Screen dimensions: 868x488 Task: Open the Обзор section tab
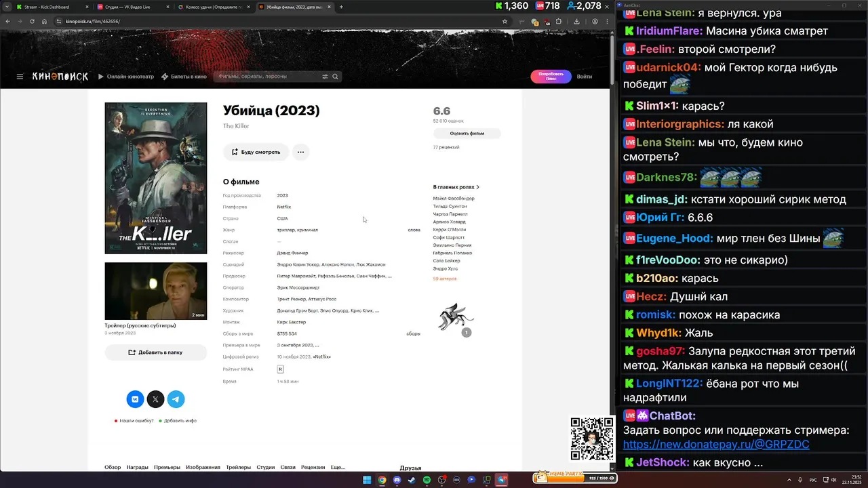pyautogui.click(x=113, y=468)
